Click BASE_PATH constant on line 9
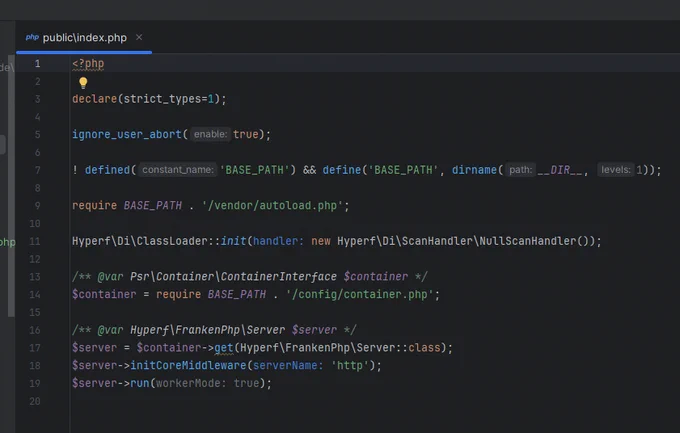The image size is (680, 433). pos(153,206)
